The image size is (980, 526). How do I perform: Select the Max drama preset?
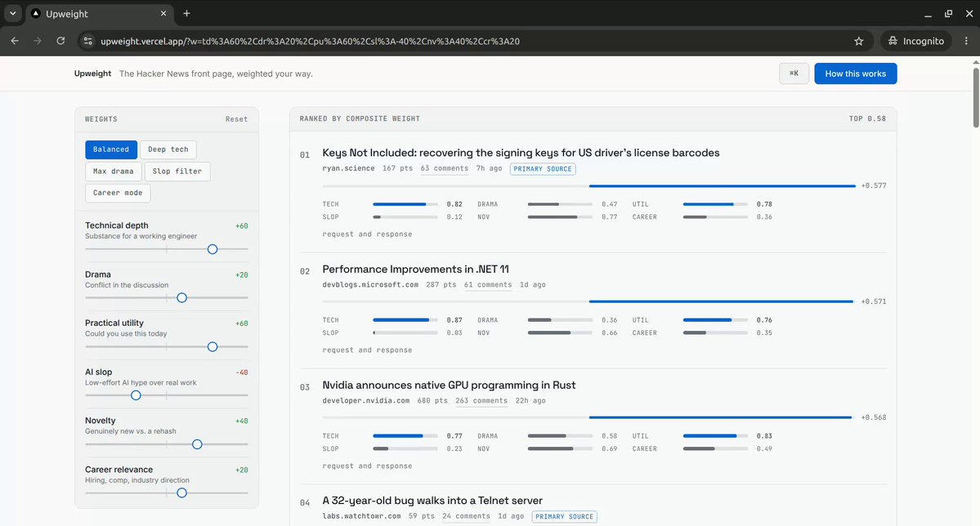coord(113,172)
